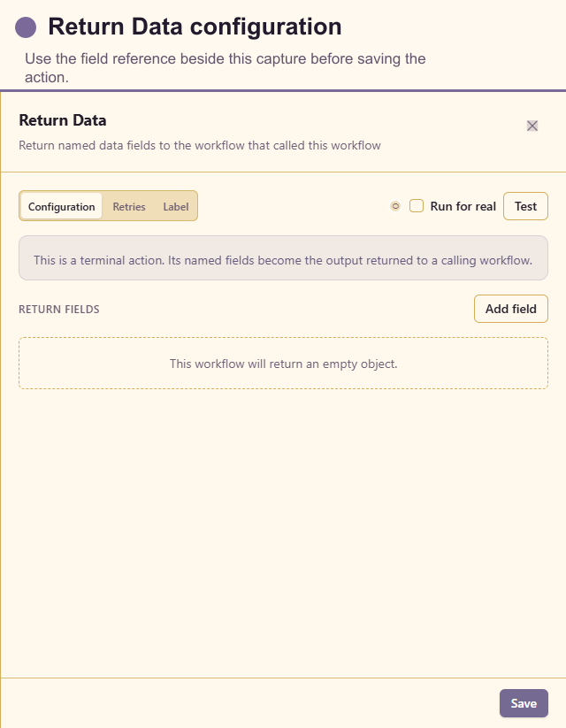
Task: Click the 'Return Data' panel title
Action: point(63,120)
